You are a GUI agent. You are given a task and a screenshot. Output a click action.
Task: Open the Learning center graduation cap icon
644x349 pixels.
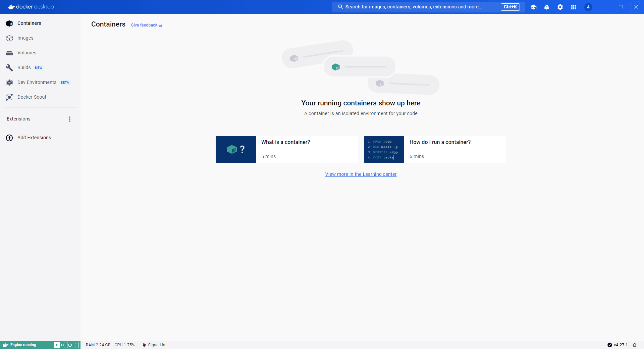coord(533,7)
